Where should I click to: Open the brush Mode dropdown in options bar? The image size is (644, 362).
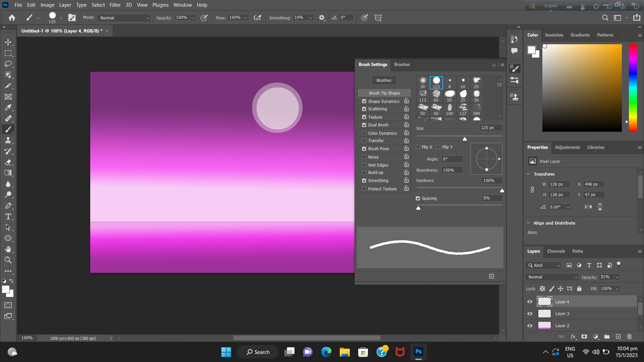tap(124, 18)
